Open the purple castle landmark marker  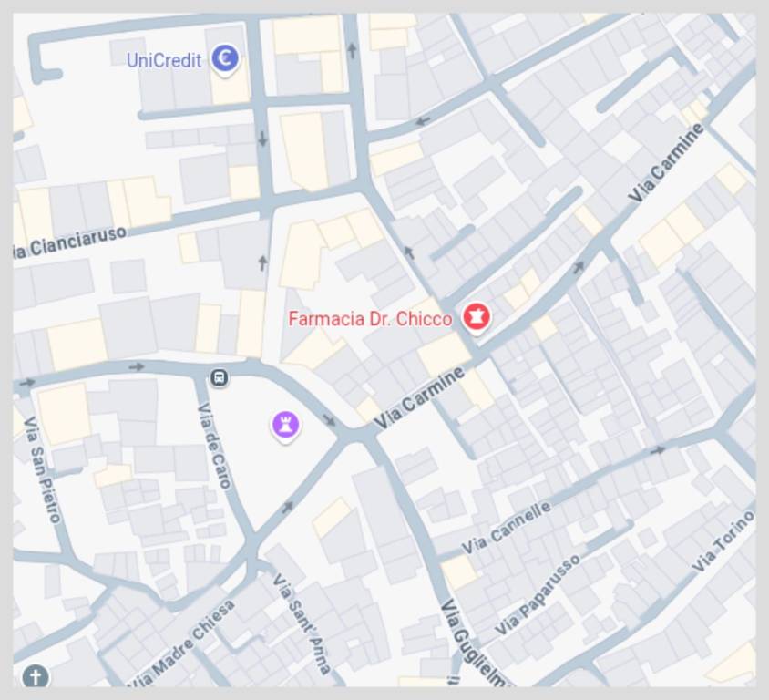coord(285,426)
